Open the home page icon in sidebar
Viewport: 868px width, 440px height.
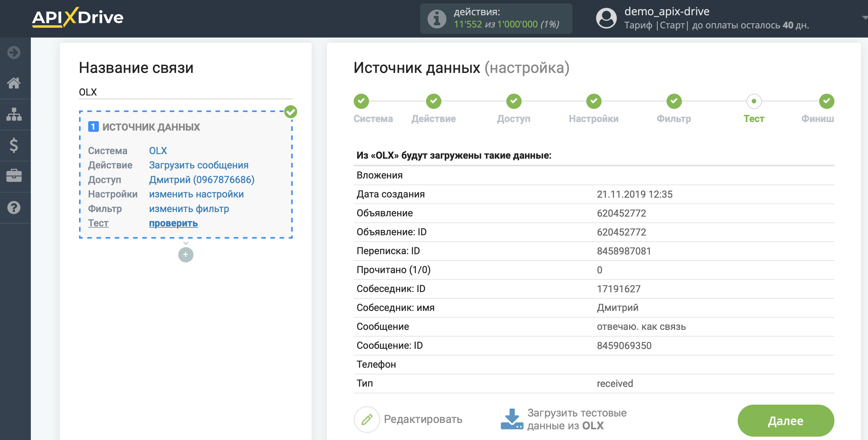(14, 83)
